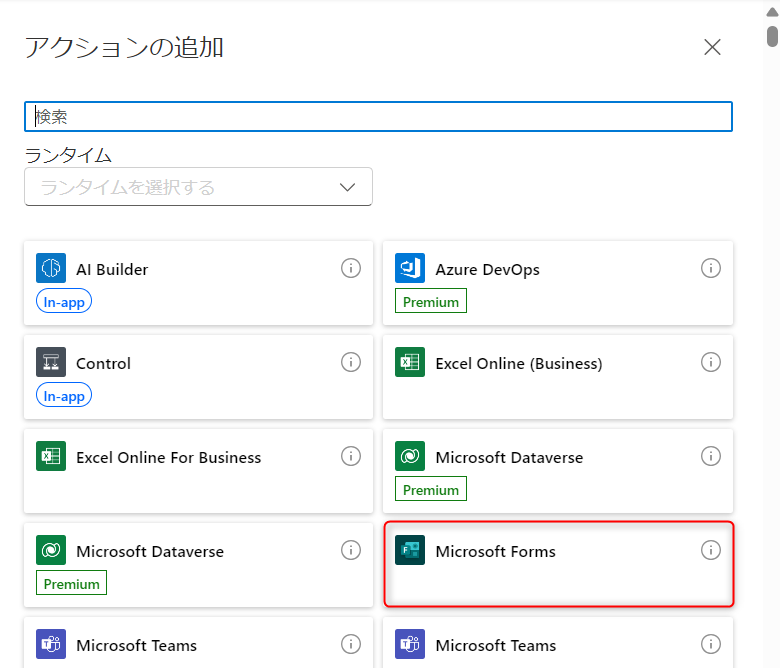780x668 pixels.
Task: Click the Excel Online For Business icon
Action: (x=51, y=456)
